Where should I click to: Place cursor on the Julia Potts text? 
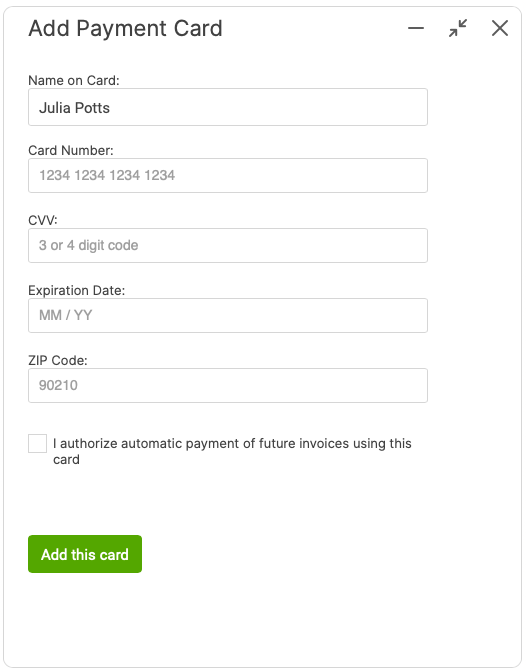coord(75,108)
